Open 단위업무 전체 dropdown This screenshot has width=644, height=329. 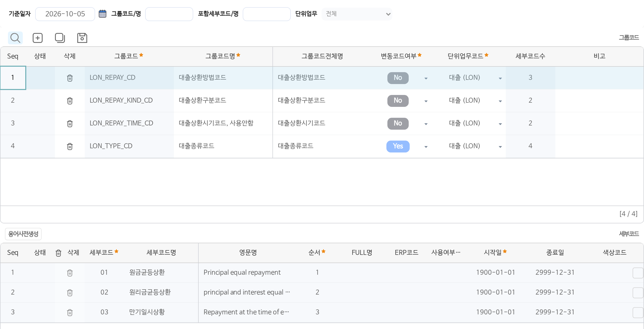357,14
